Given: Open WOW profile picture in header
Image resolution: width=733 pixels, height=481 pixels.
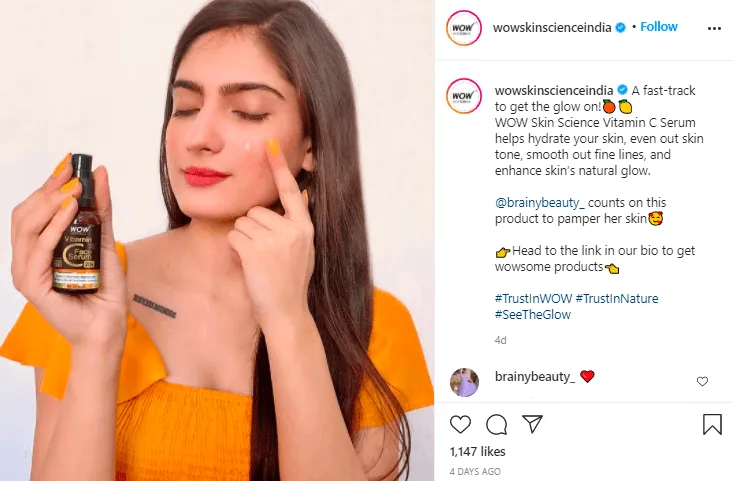Looking at the screenshot, I should coord(463,28).
